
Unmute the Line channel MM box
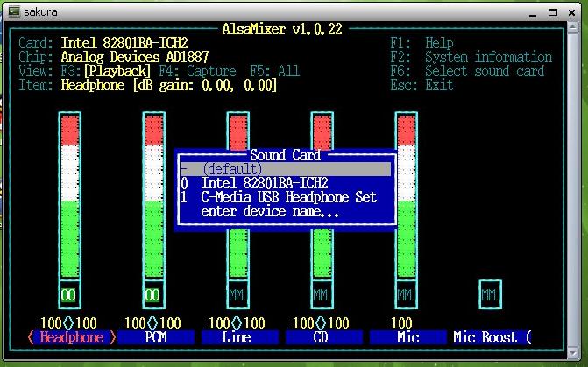(237, 295)
